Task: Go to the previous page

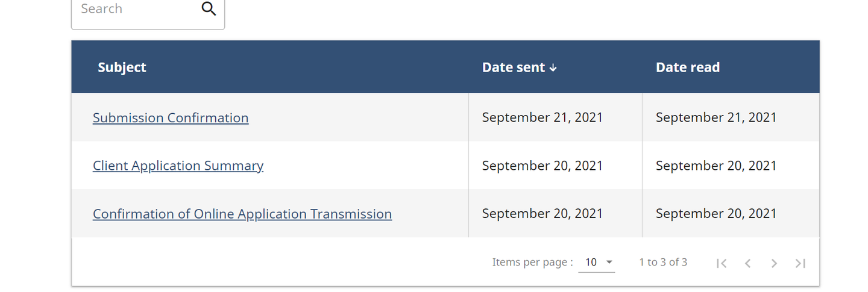Action: point(747,263)
